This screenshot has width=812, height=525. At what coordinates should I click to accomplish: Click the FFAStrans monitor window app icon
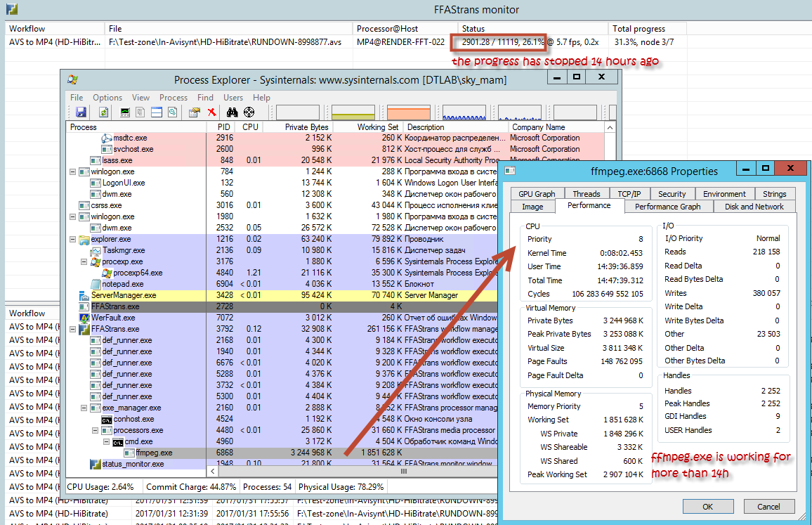pos(12,9)
